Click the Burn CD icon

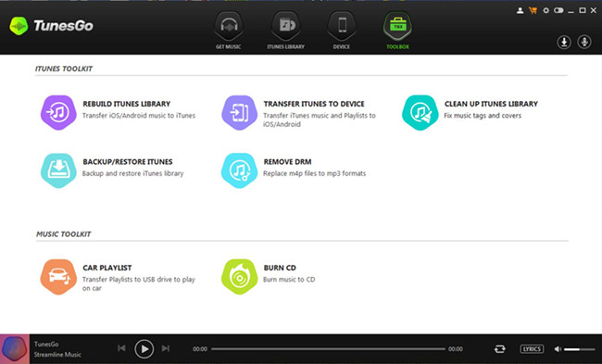[239, 277]
